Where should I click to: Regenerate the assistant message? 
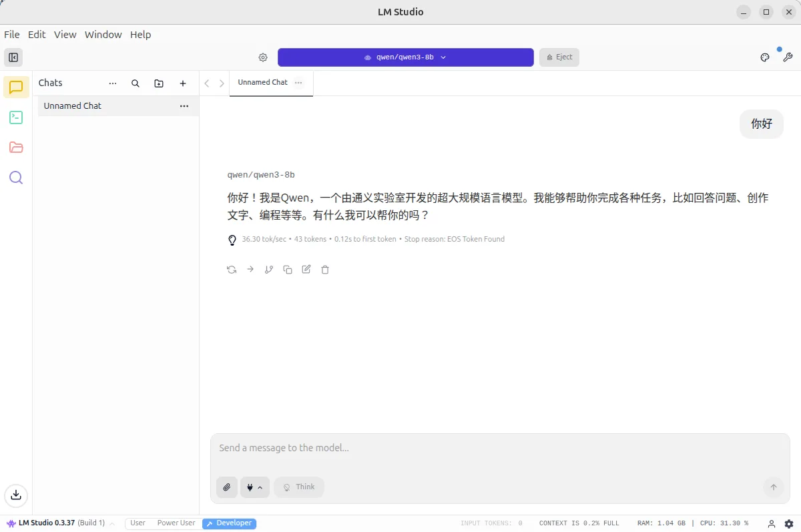point(232,270)
